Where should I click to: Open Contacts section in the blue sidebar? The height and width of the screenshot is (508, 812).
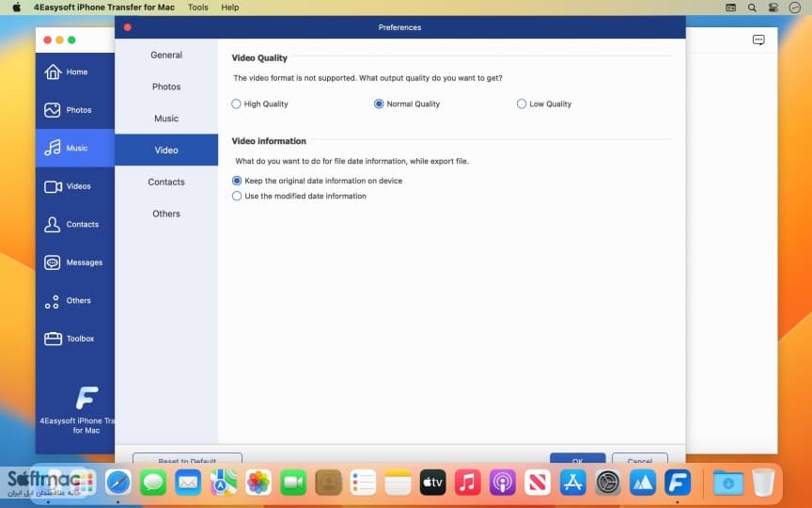pyautogui.click(x=75, y=225)
